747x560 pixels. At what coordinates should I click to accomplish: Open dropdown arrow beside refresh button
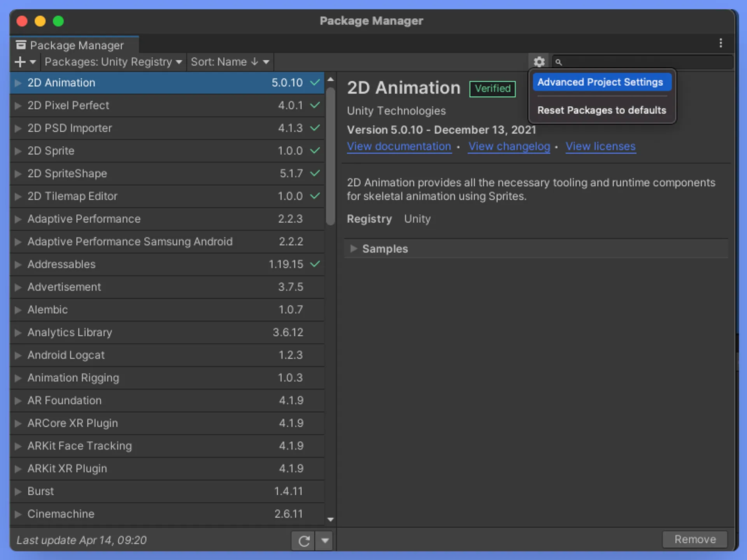click(x=324, y=541)
